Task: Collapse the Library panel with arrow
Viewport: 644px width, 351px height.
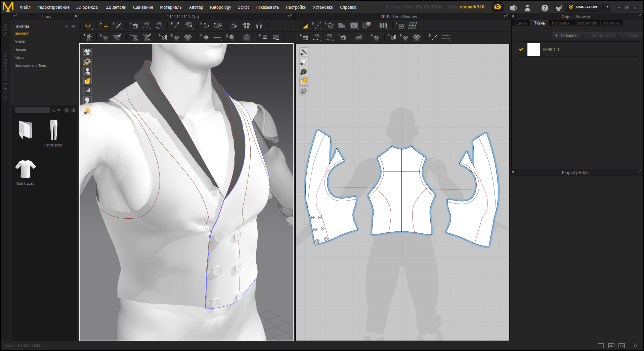Action: [76, 16]
